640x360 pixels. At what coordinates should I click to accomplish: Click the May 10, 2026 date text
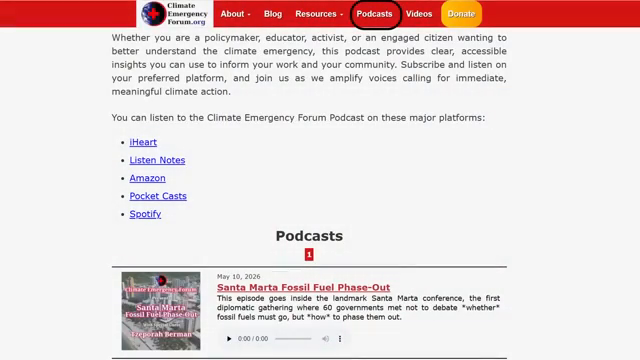pyautogui.click(x=238, y=277)
